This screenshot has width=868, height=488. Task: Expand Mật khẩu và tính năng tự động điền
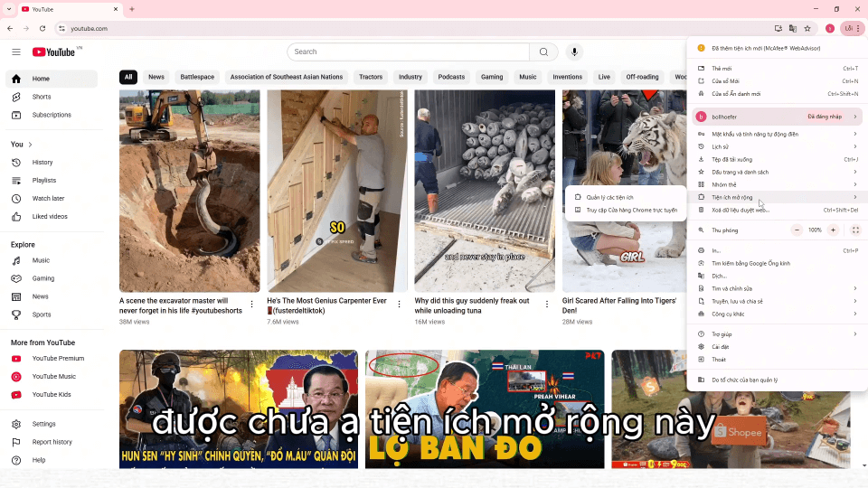pyautogui.click(x=778, y=134)
